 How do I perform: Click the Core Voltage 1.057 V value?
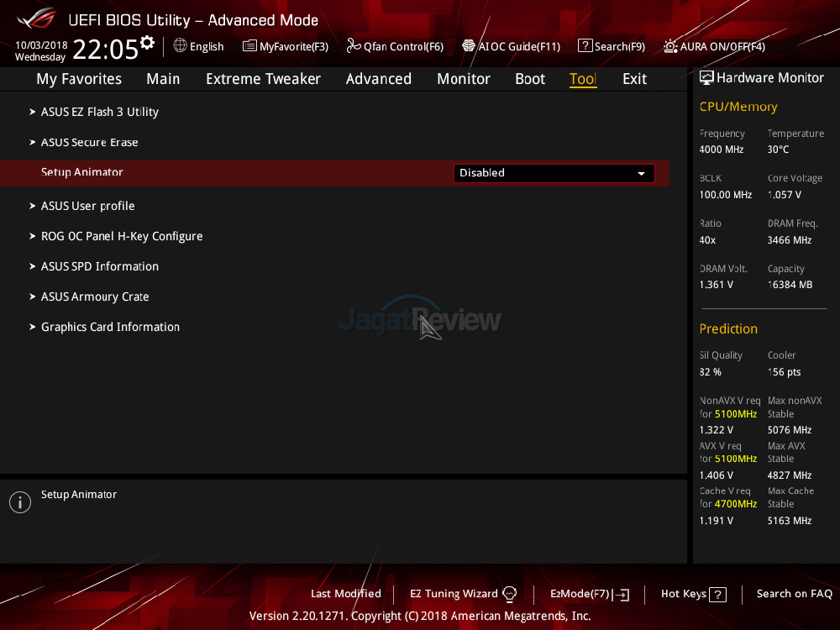coord(785,195)
